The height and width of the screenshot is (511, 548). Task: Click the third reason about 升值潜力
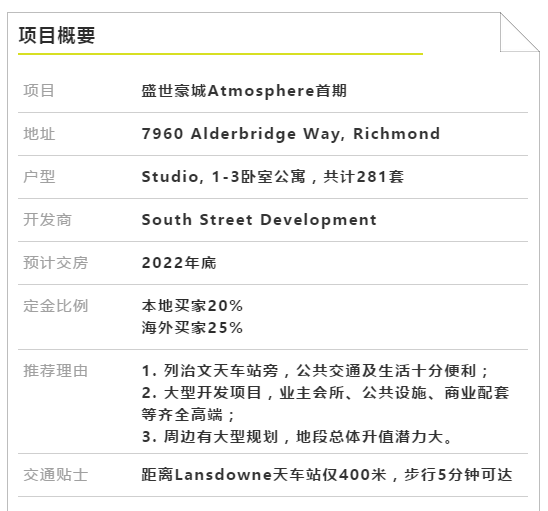pos(297,437)
